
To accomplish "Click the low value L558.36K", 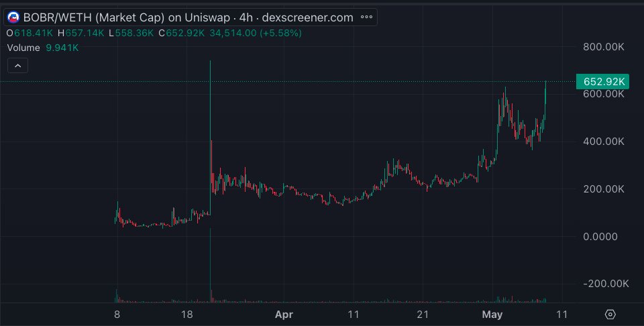I will pyautogui.click(x=131, y=33).
